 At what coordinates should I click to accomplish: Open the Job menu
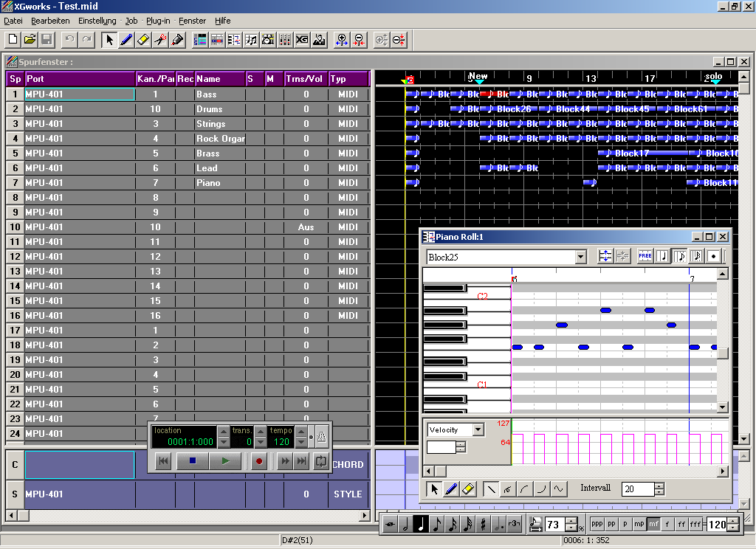(x=131, y=21)
